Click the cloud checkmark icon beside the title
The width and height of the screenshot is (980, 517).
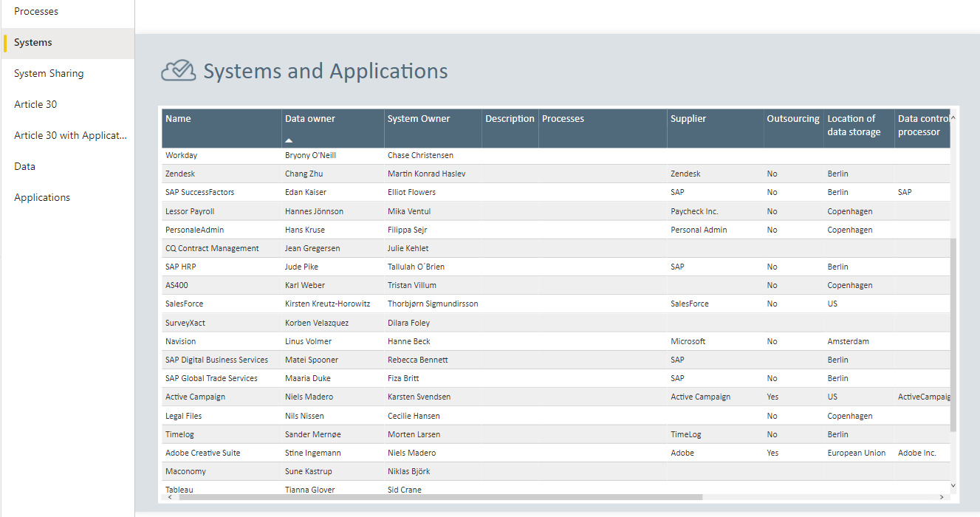(x=178, y=71)
